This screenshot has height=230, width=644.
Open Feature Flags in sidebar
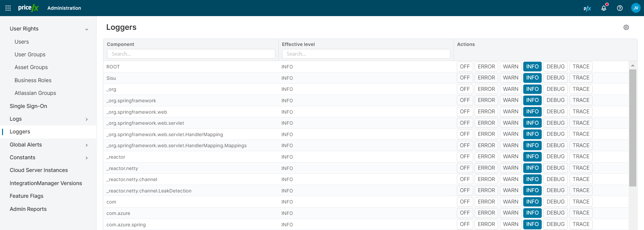(26, 196)
